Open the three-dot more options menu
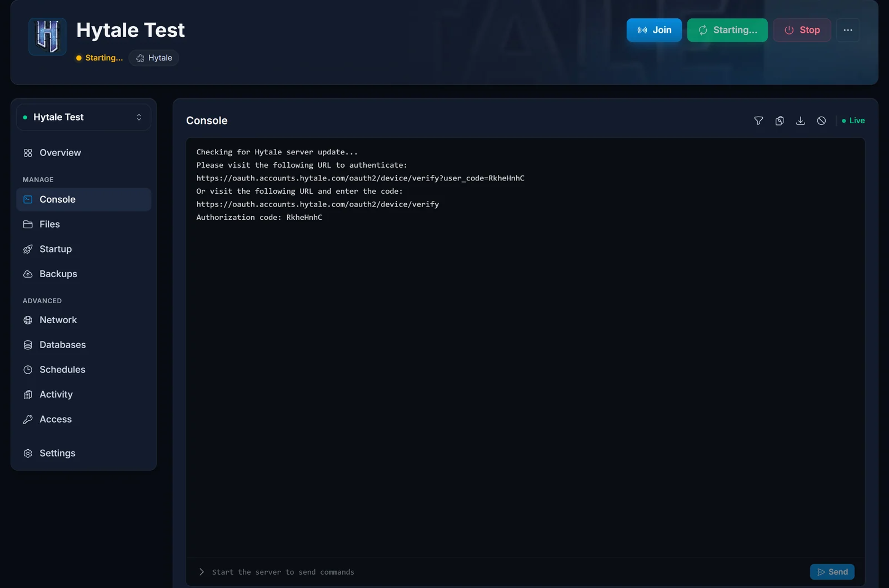The height and width of the screenshot is (588, 889). (848, 30)
